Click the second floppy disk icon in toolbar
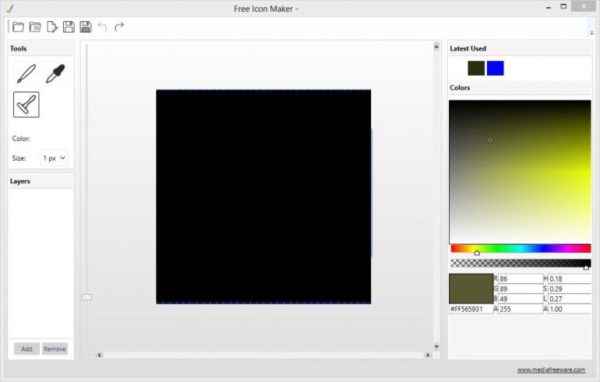The image size is (600, 382). [86, 27]
